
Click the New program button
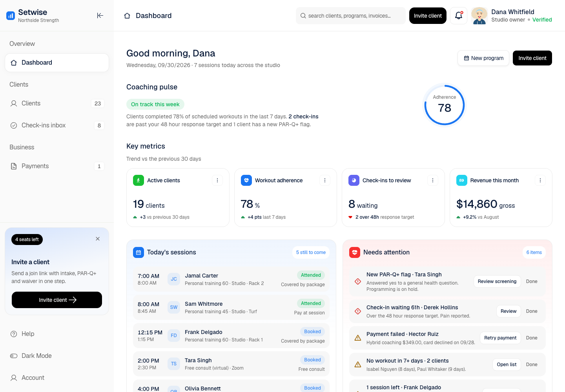coord(483,58)
